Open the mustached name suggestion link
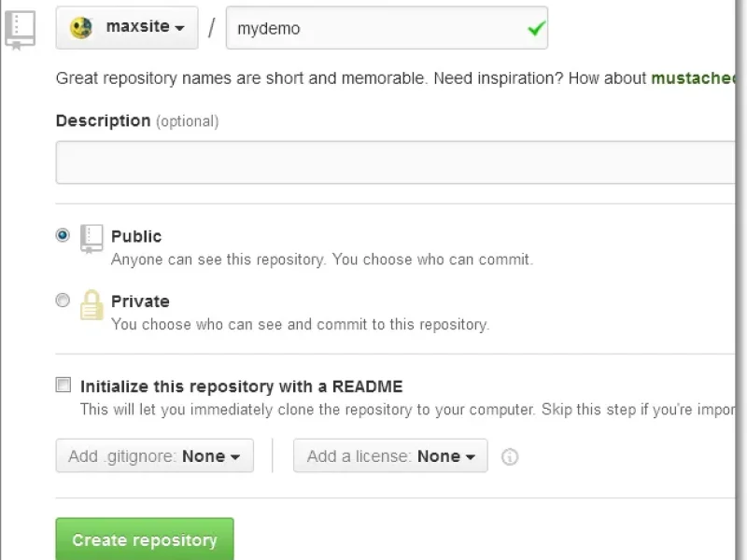 pos(695,78)
